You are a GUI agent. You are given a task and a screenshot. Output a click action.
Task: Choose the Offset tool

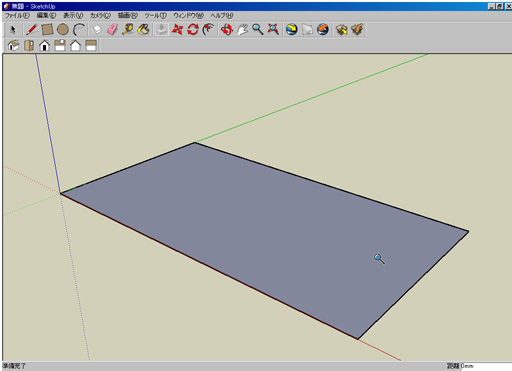209,30
